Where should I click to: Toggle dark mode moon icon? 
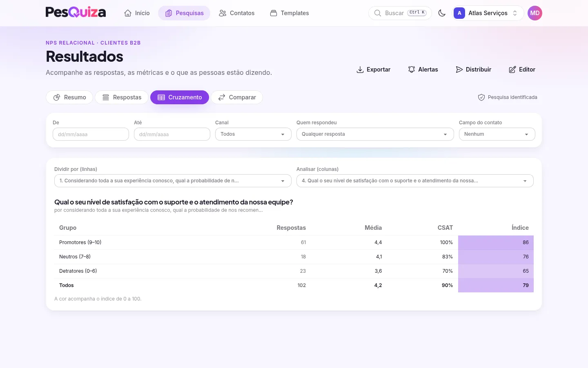pyautogui.click(x=442, y=13)
